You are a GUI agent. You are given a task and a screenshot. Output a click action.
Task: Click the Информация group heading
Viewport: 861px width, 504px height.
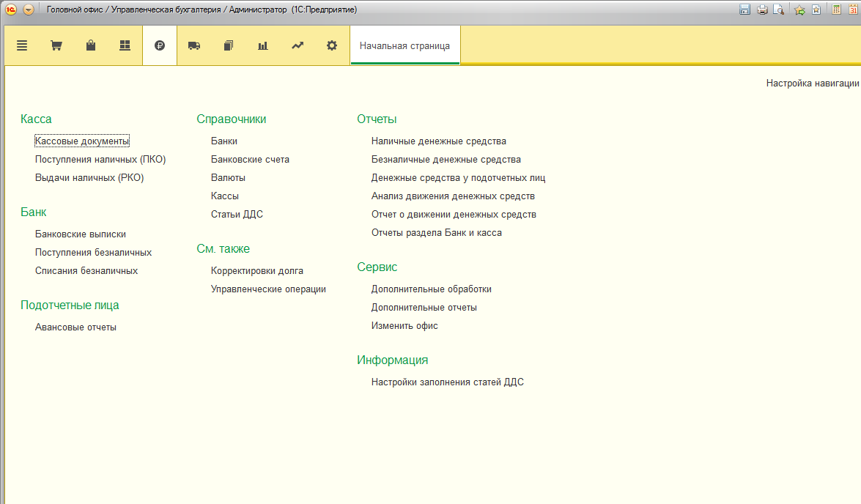[x=393, y=360]
